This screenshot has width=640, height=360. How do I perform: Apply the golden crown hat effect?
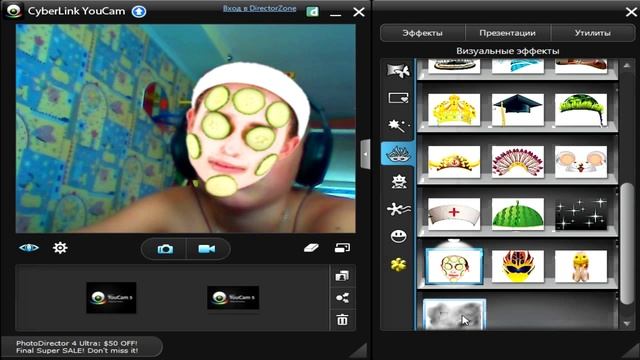tap(454, 109)
